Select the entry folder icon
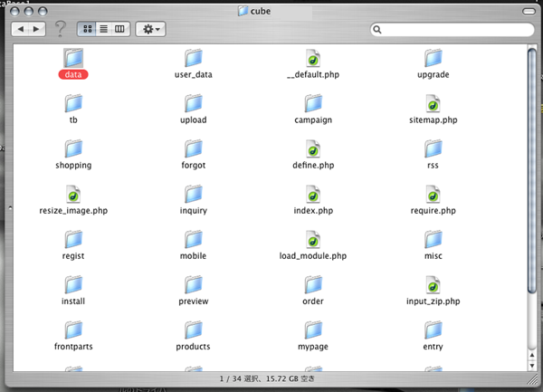This screenshot has height=392, width=543. click(433, 330)
